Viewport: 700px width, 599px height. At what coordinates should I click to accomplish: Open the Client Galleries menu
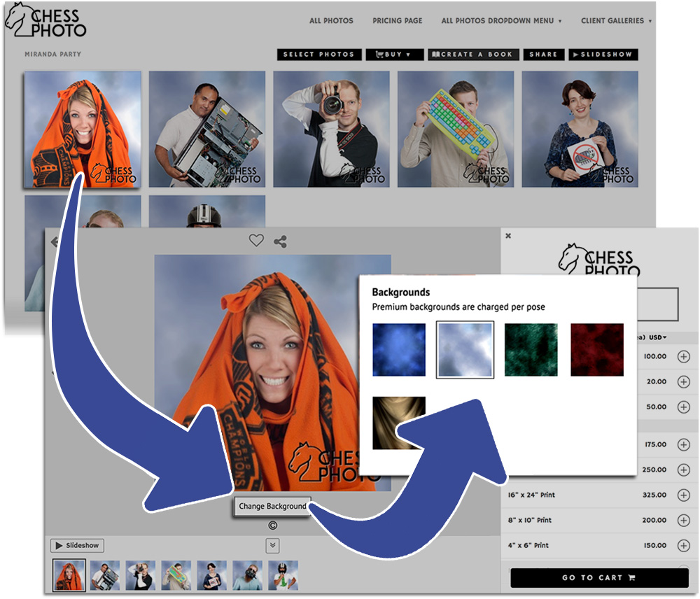click(616, 20)
